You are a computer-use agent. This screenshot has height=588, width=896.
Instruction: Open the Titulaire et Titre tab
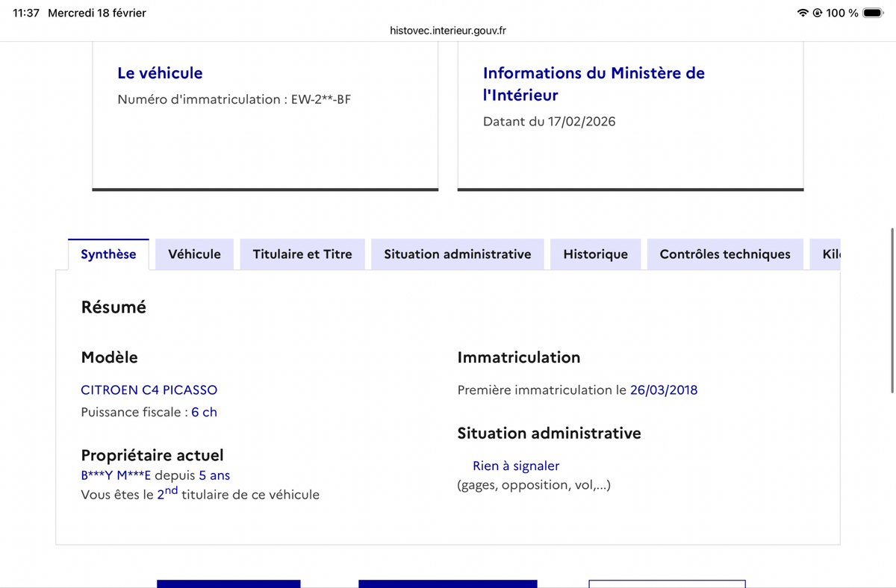(302, 254)
